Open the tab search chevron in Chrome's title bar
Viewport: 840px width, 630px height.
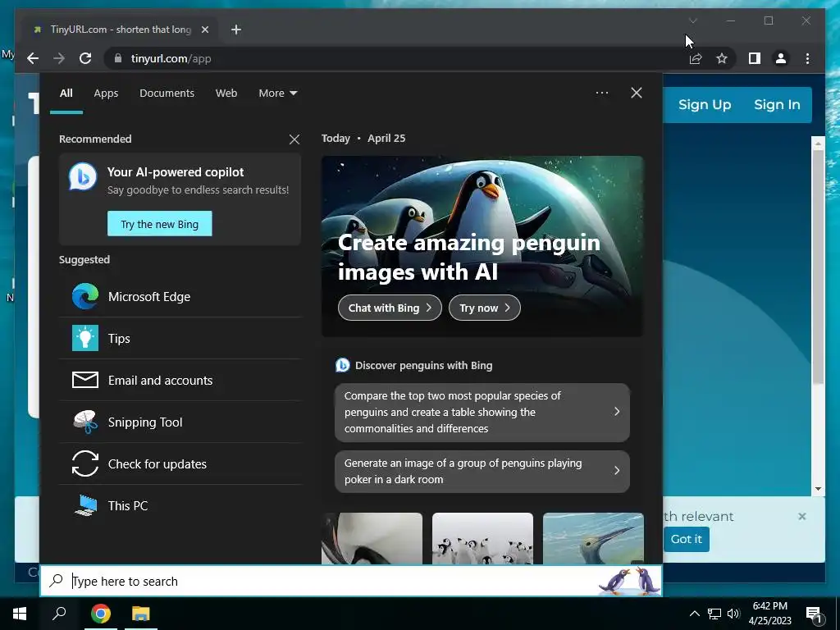692,21
